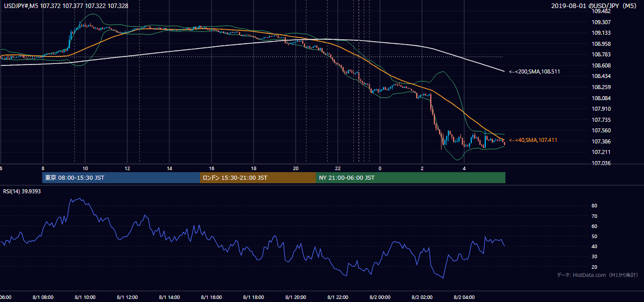The image size is (644, 302).
Task: Select price axis value 107.211
Action: (x=600, y=152)
